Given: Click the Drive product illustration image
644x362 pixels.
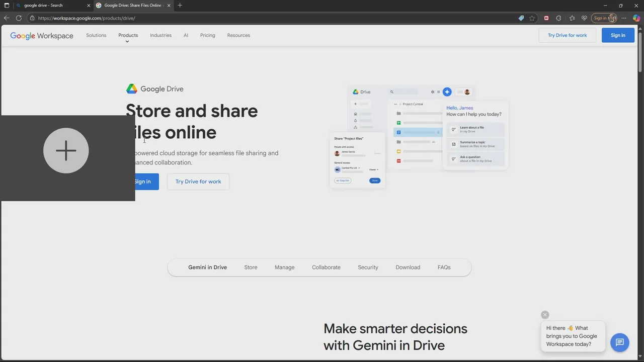Looking at the screenshot, I should pos(419,136).
